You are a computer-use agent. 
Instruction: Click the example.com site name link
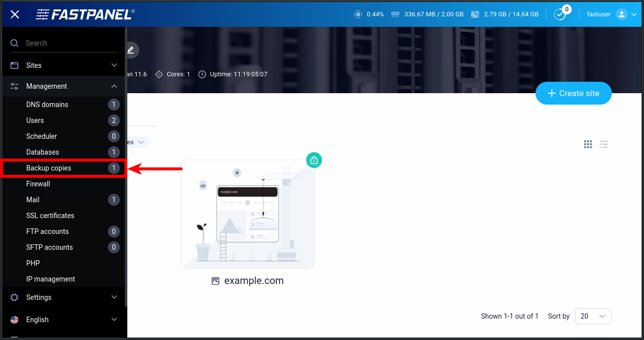pos(254,281)
